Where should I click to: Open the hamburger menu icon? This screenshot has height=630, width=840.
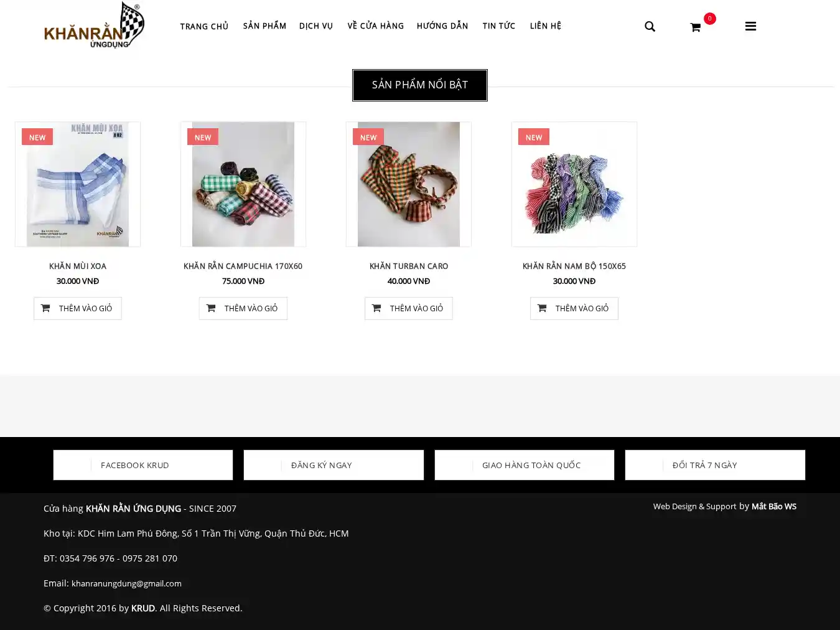click(750, 26)
